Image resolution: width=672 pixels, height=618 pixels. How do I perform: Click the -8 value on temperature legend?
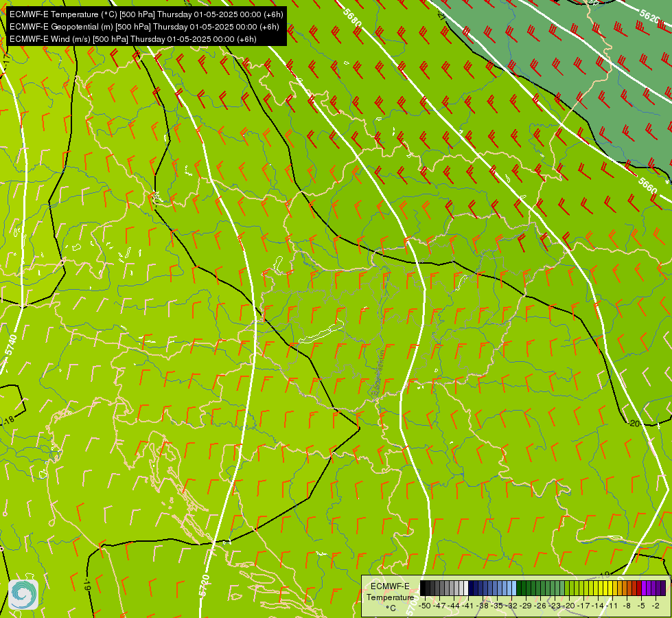627,606
